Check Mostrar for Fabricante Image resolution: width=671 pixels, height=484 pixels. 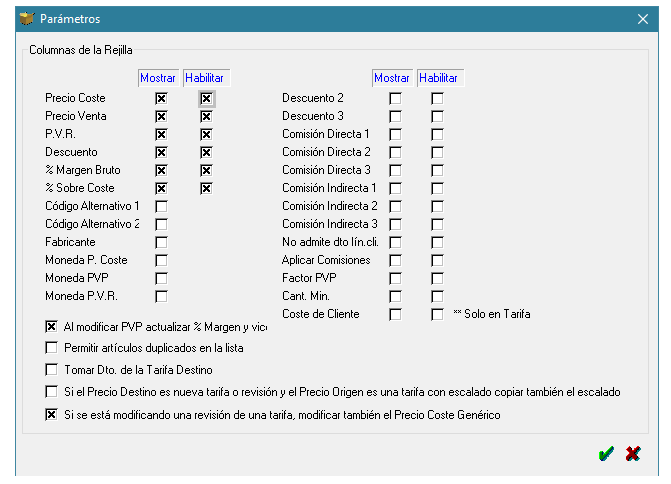(161, 242)
